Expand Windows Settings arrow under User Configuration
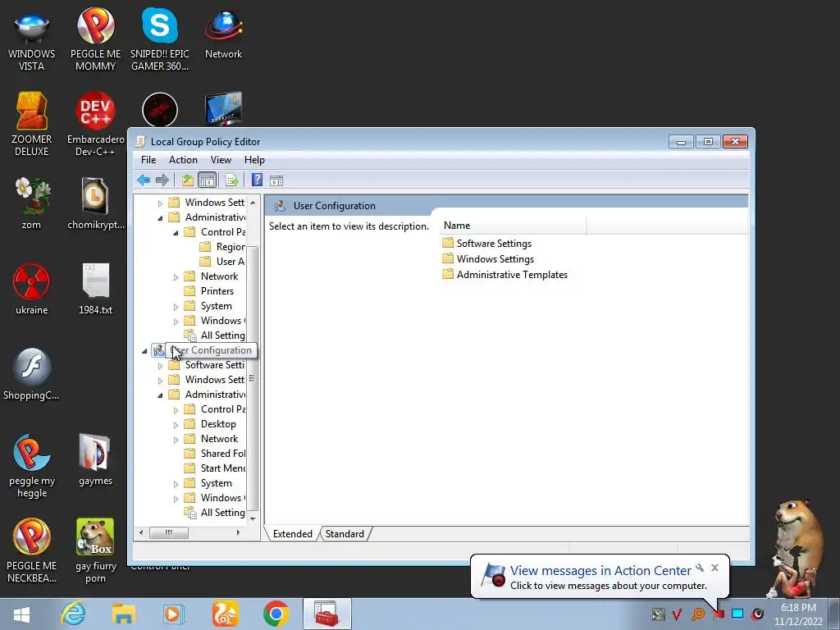Viewport: 840px width, 630px height. (x=160, y=381)
